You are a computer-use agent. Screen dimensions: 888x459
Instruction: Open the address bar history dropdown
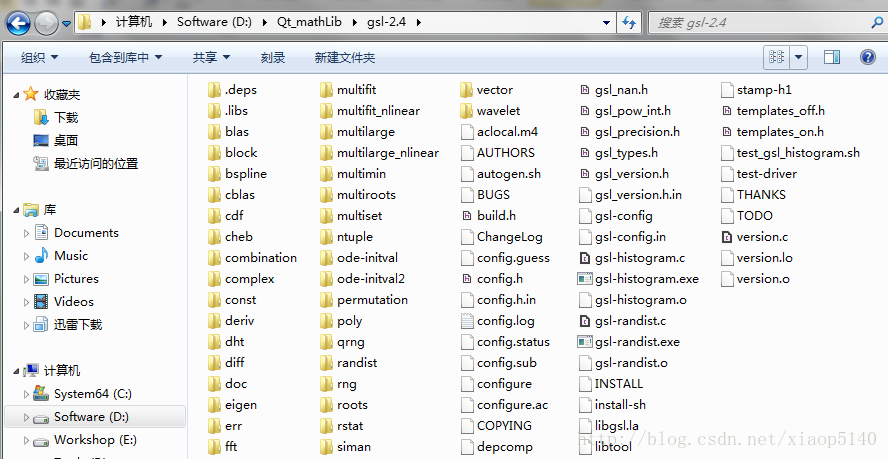[607, 23]
